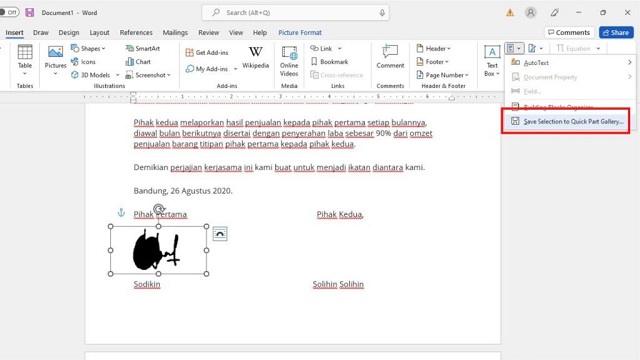
Task: Expand the AutoText submenu arrow
Action: click(630, 62)
